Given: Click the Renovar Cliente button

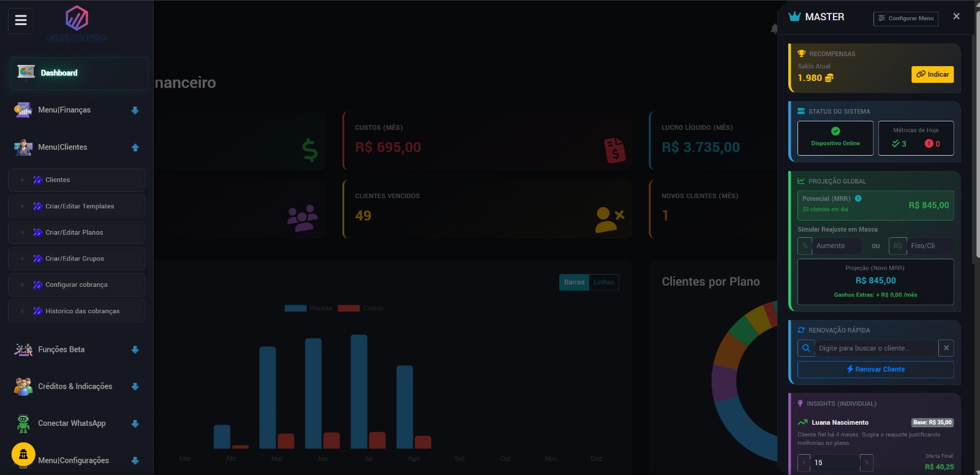Looking at the screenshot, I should coord(875,370).
